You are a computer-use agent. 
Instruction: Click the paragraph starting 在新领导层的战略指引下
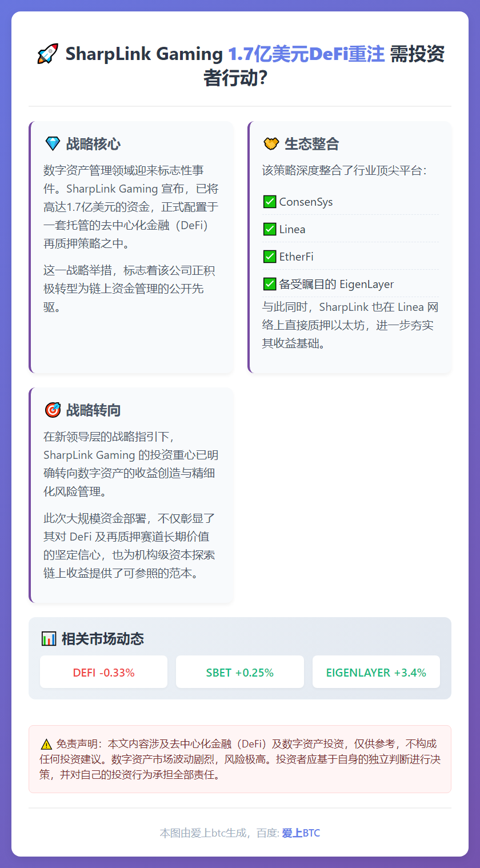pyautogui.click(x=131, y=464)
